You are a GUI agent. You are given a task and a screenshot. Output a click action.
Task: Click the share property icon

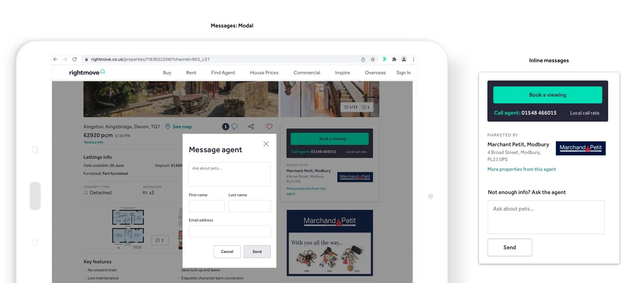[251, 127]
